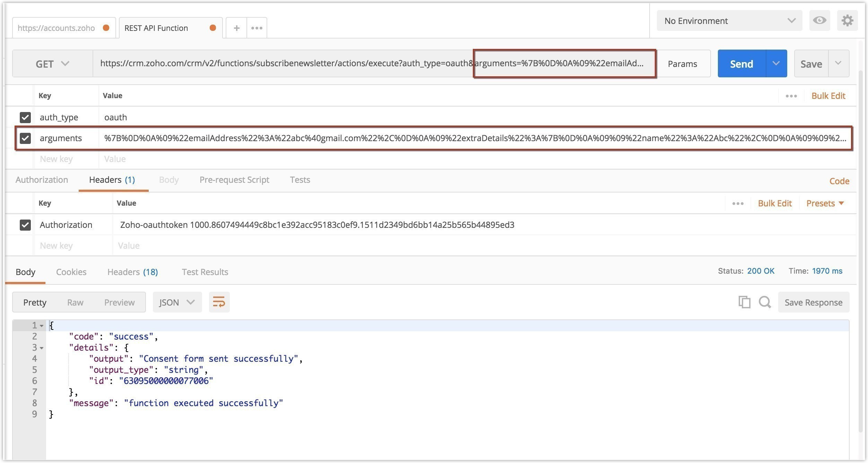Switch to the Authorization tab
This screenshot has height=463, width=868.
click(42, 180)
